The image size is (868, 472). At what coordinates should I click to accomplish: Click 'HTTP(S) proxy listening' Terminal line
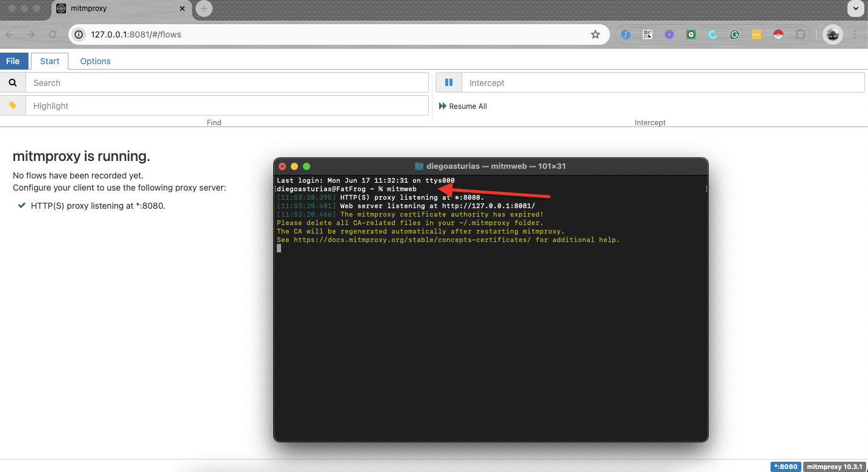point(412,197)
